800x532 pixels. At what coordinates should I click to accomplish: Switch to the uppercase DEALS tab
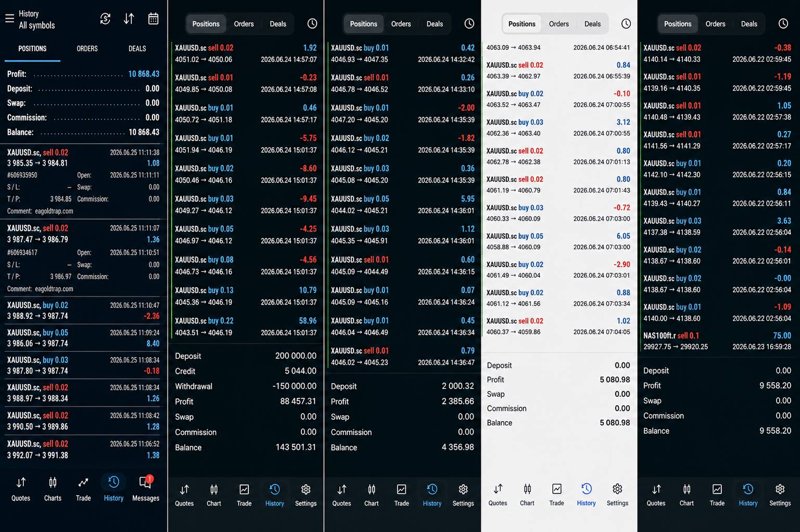click(x=137, y=48)
